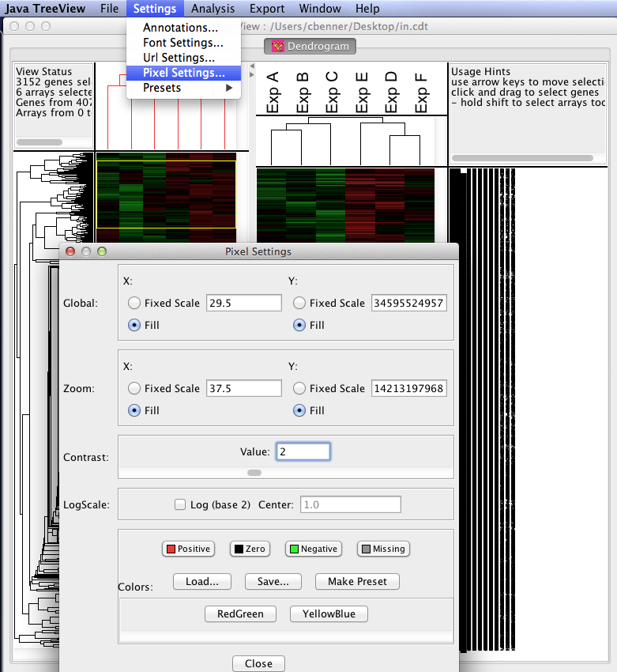Select Global Y Fill radio button
Viewport: 617px width, 672px height.
click(x=299, y=325)
